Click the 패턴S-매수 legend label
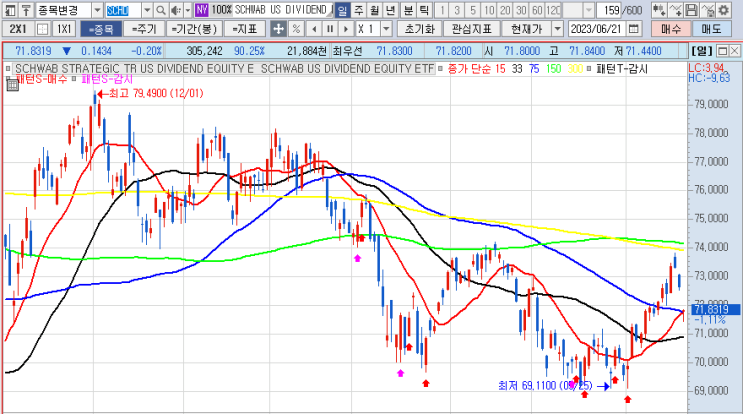743x414 pixels. (42, 79)
